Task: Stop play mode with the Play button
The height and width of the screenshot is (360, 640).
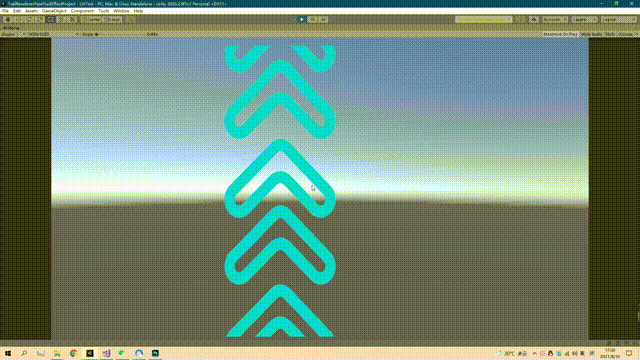Action: (x=301, y=19)
